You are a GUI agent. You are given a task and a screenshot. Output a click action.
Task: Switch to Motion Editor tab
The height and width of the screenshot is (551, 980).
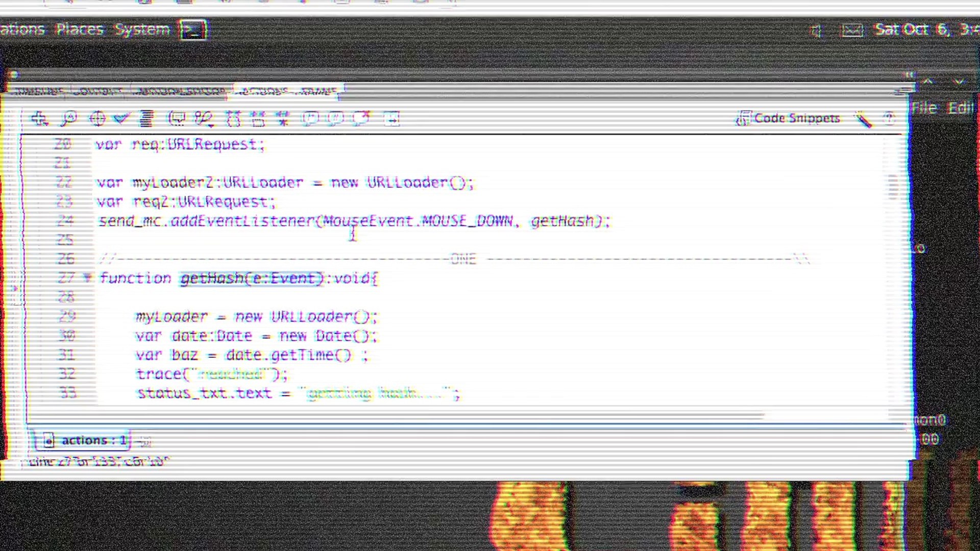coord(179,91)
